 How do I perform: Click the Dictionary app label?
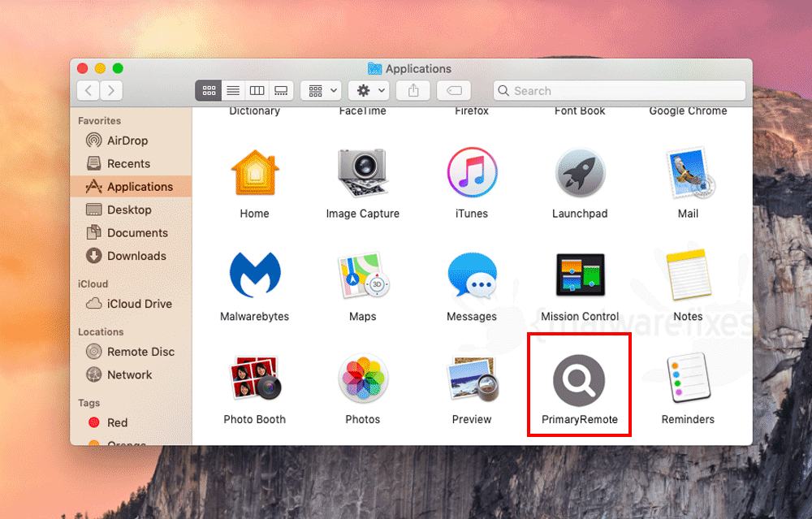(x=255, y=111)
